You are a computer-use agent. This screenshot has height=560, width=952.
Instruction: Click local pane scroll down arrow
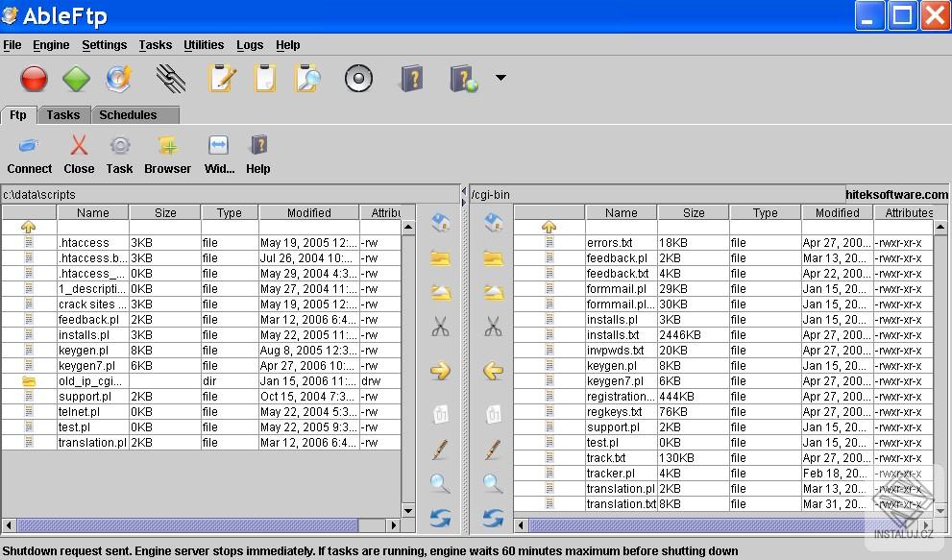pyautogui.click(x=408, y=511)
